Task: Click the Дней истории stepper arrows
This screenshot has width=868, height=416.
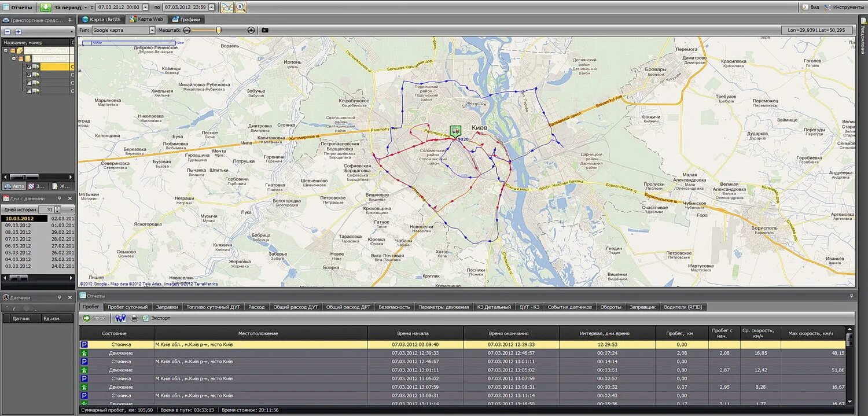Action: 57,209
